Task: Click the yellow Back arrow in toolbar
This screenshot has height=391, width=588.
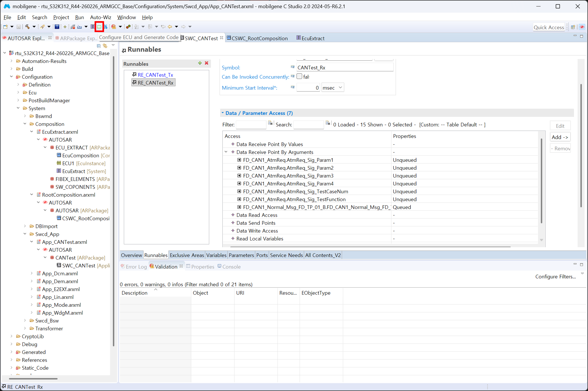Action: pyautogui.click(x=170, y=27)
